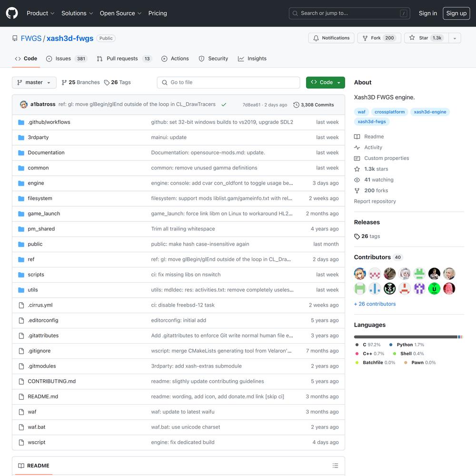This screenshot has width=476, height=476.
Task: Click the a1batross author avatar
Action: (24, 104)
